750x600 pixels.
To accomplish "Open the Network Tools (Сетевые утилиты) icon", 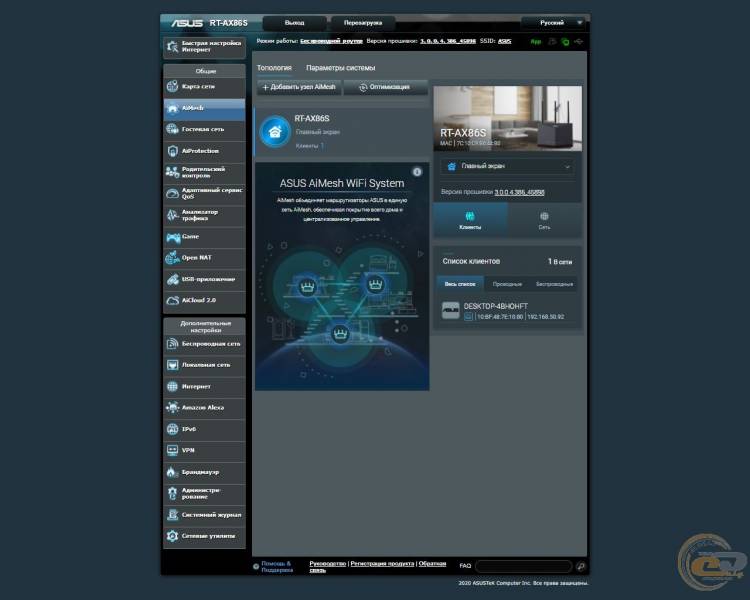I will (x=172, y=536).
